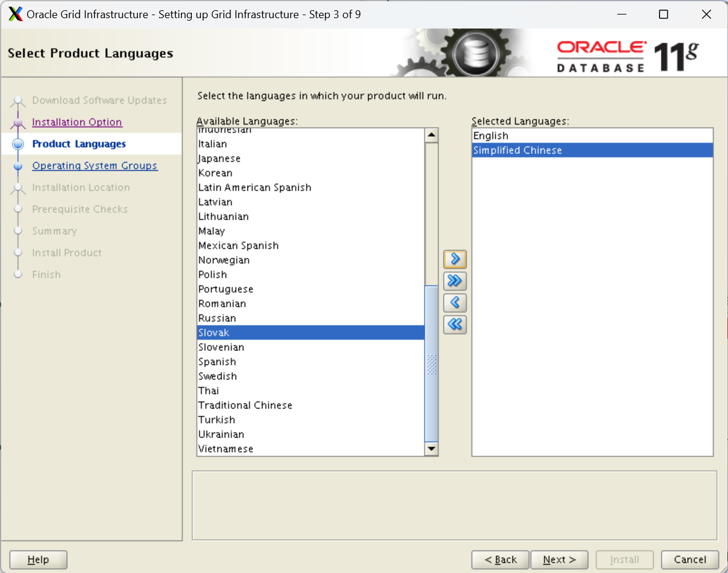Close the installer window
Viewport: 728px width, 573px height.
click(706, 15)
